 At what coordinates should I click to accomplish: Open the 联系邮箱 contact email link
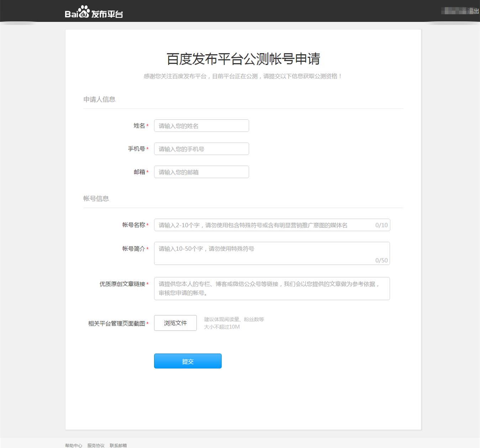pos(118,445)
